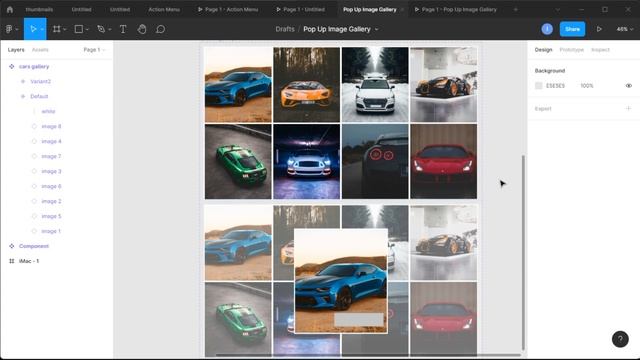Select the image 8 layer

[x=51, y=126]
